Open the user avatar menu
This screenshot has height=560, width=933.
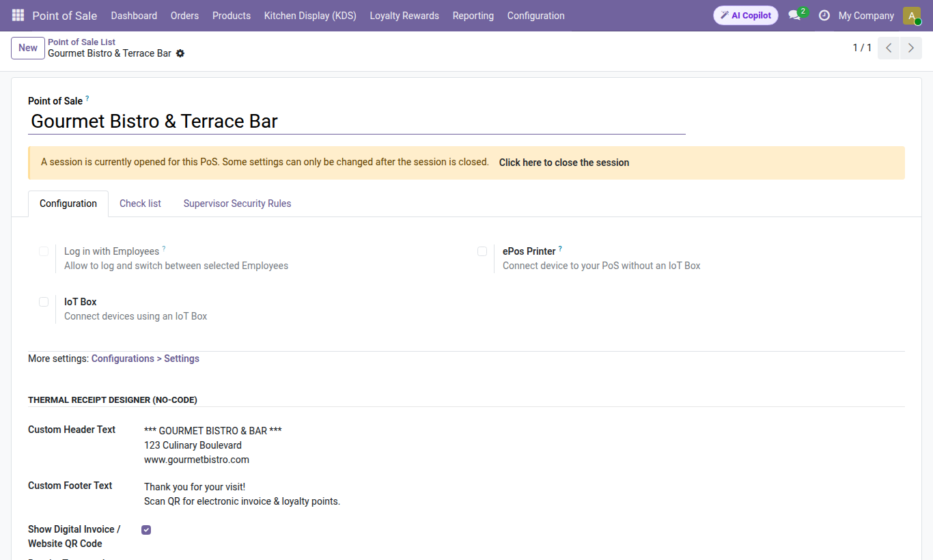coord(912,16)
